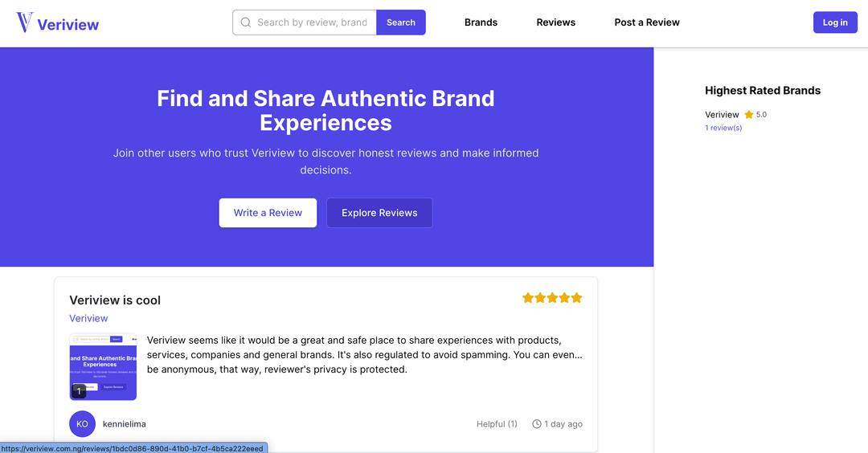Open the Reviews navigation item
Viewport: 868px width, 453px height.
556,22
